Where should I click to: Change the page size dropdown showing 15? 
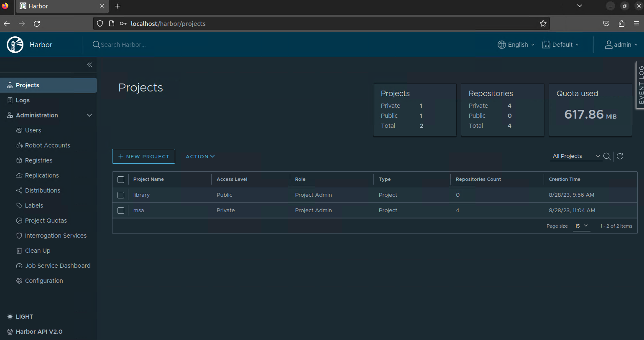(x=581, y=226)
